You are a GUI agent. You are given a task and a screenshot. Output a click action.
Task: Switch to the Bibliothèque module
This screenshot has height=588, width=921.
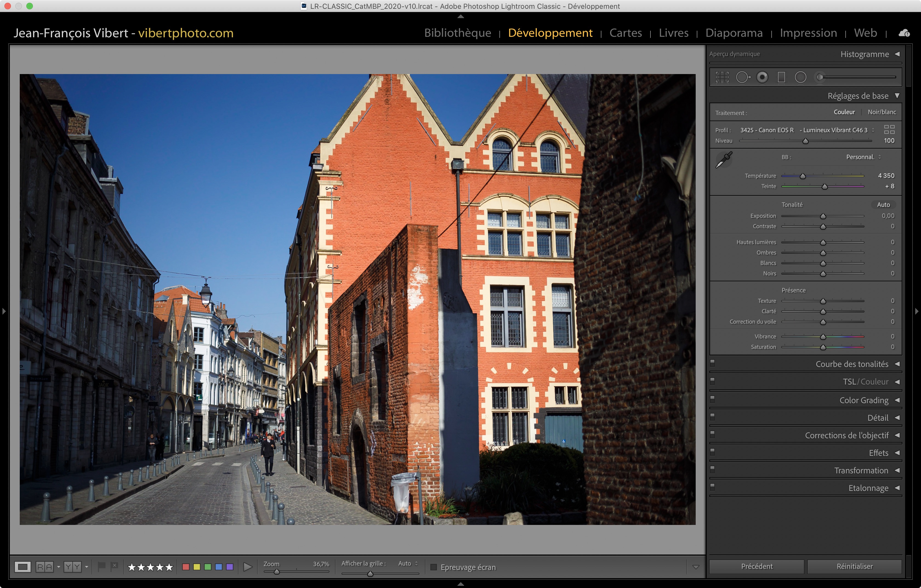[457, 33]
